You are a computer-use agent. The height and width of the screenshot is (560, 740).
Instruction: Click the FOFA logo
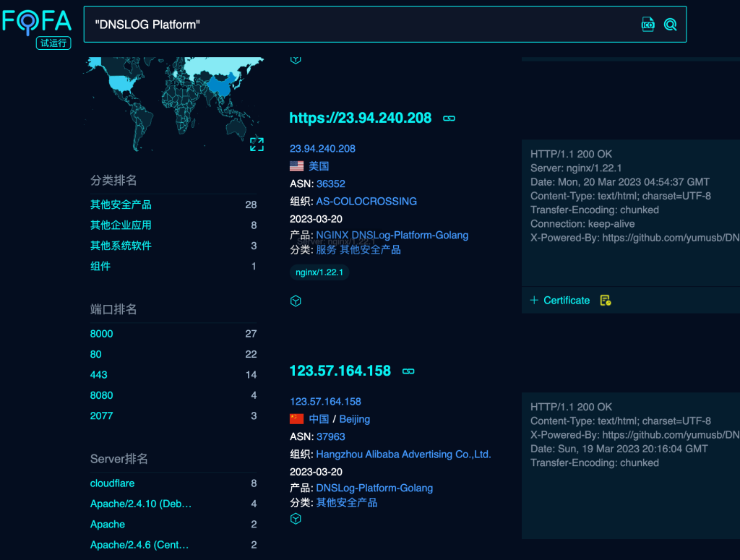37,22
